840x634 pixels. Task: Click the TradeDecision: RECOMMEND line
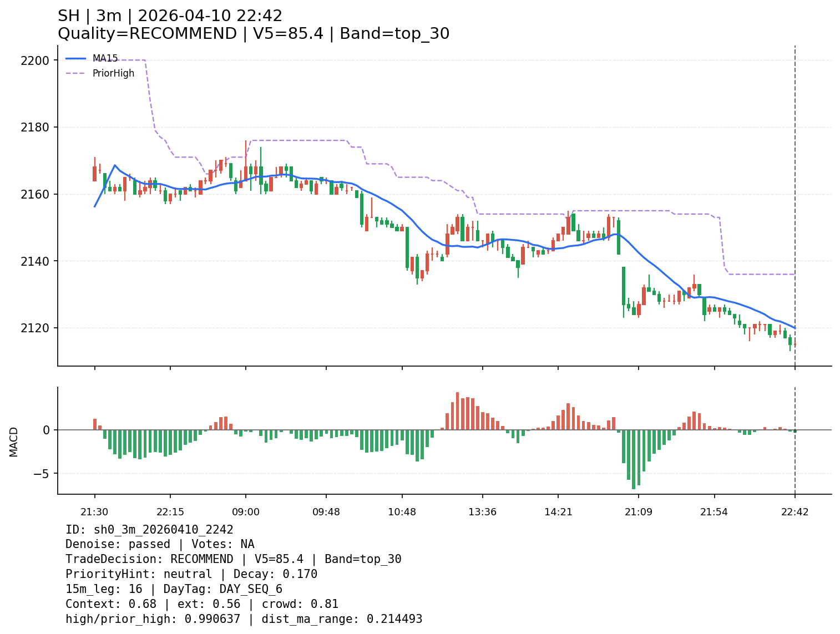tap(233, 559)
